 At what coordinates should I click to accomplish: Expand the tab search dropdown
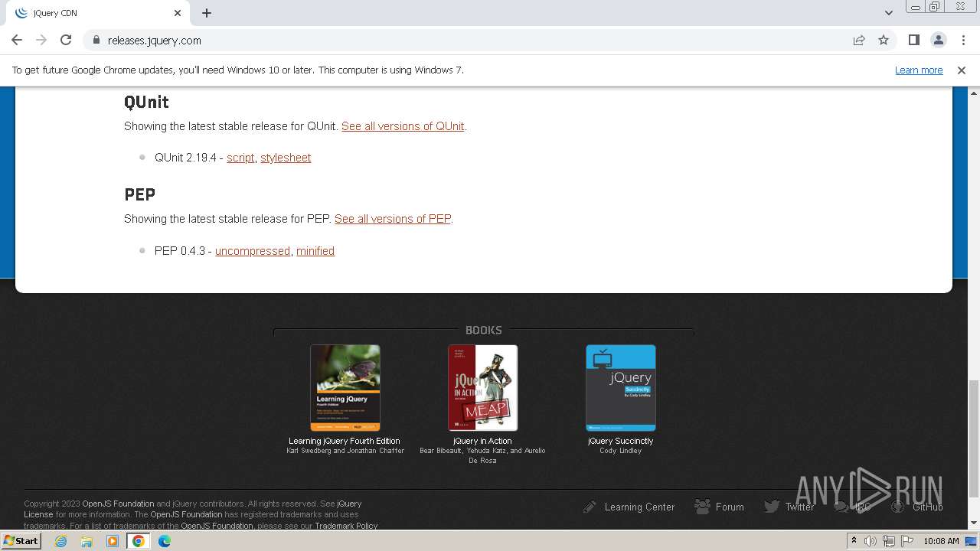(889, 13)
